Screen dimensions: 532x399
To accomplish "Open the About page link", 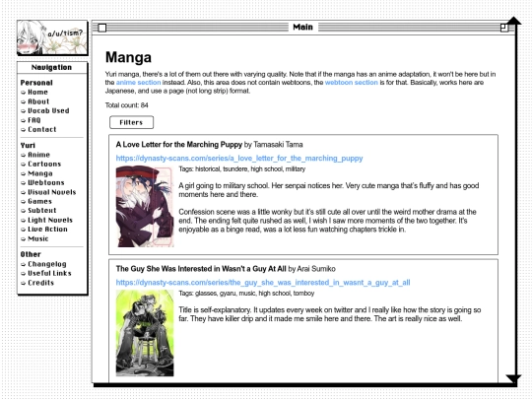I will 38,101.
